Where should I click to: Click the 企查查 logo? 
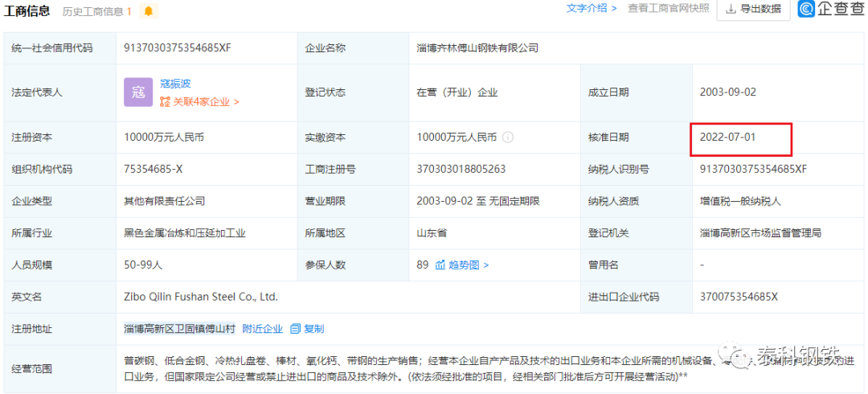coord(830,10)
